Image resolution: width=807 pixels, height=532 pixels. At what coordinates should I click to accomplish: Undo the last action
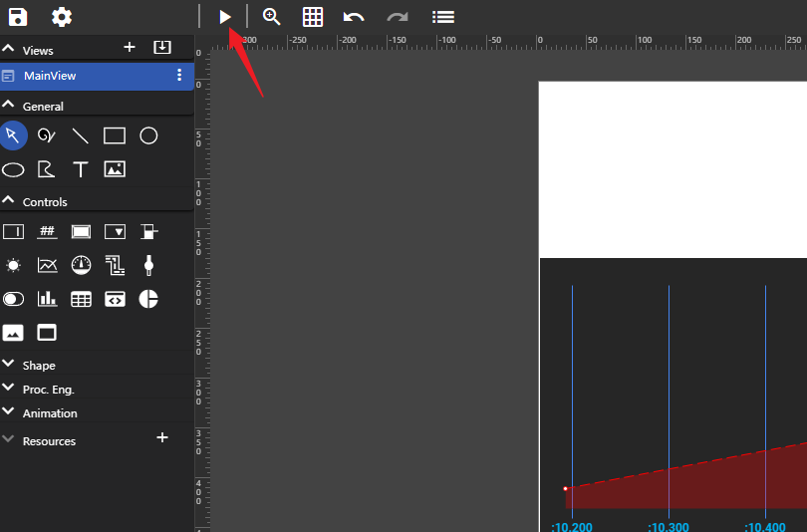point(354,18)
